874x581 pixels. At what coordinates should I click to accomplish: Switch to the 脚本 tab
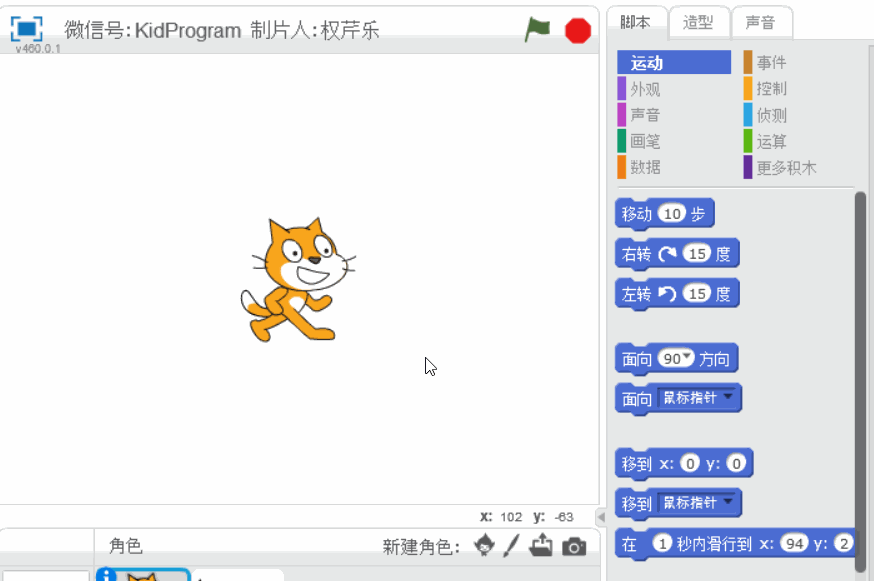(636, 23)
